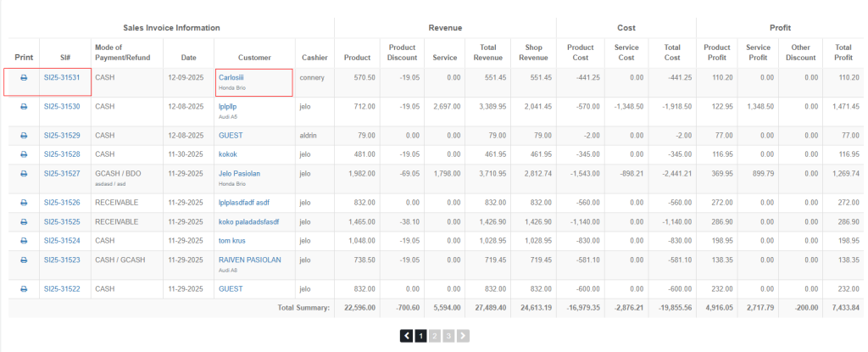This screenshot has width=868, height=352.
Task: Select current page 1 in pagination
Action: pos(420,336)
